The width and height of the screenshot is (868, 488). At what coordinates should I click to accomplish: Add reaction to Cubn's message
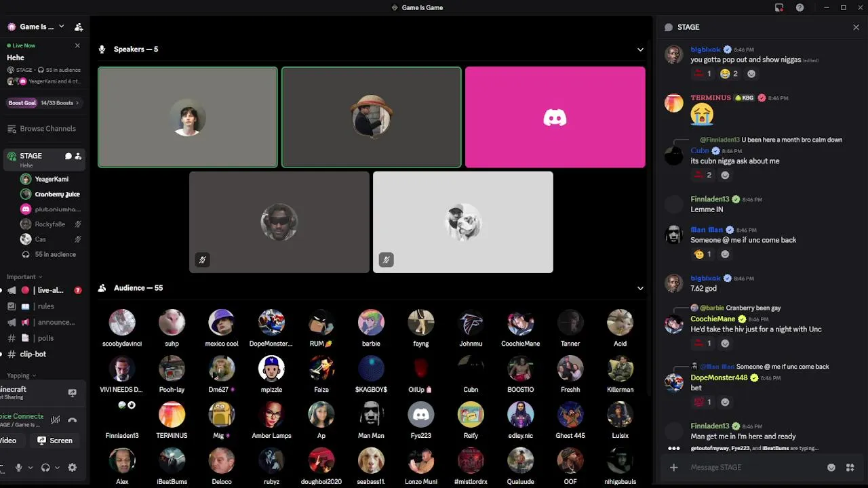725,175
